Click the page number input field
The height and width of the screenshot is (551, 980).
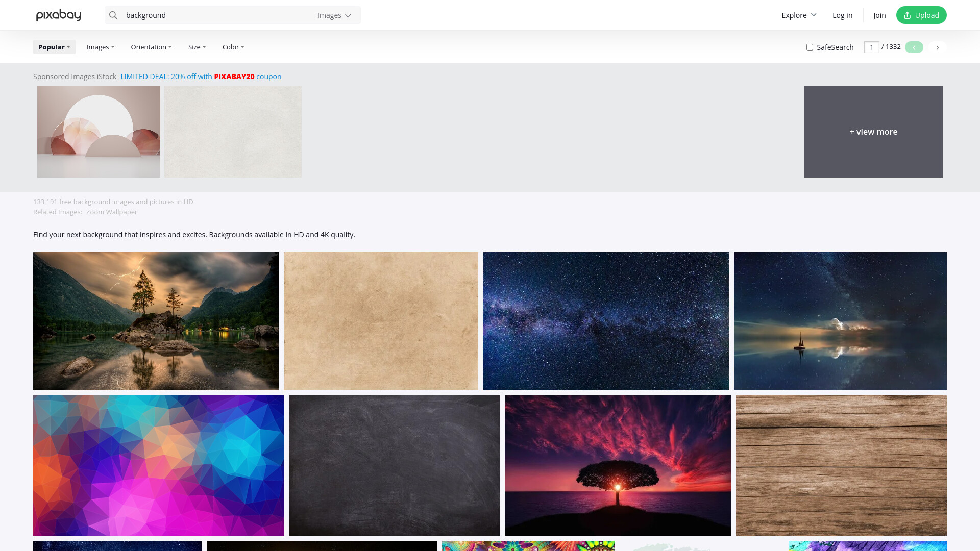(871, 47)
